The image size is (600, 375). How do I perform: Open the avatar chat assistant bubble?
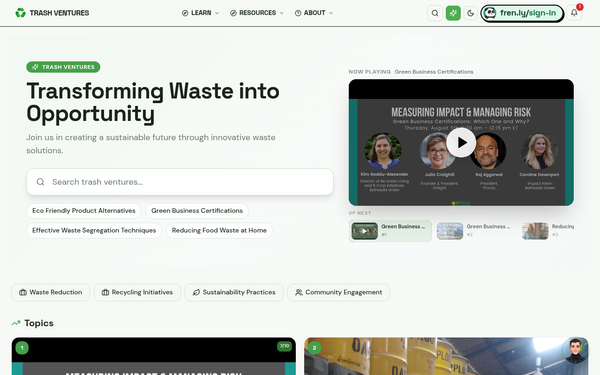[x=575, y=351]
